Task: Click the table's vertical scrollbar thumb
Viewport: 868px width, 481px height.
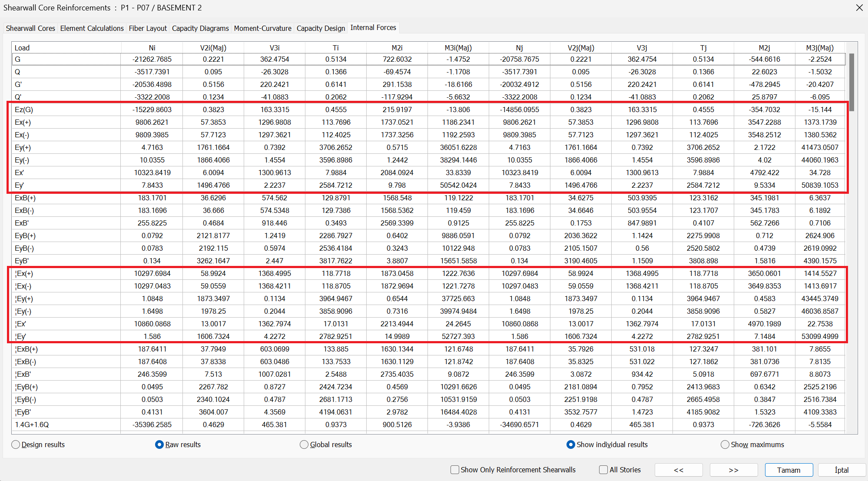Action: pos(851,83)
